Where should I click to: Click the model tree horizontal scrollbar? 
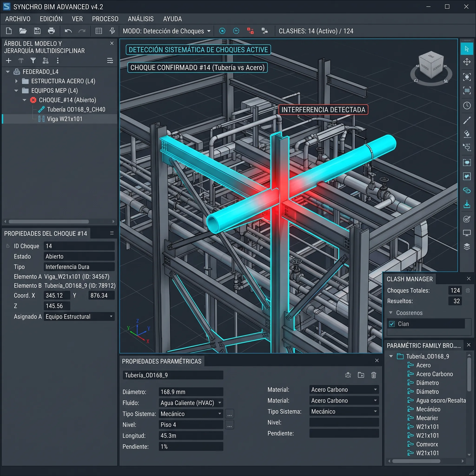point(49,221)
